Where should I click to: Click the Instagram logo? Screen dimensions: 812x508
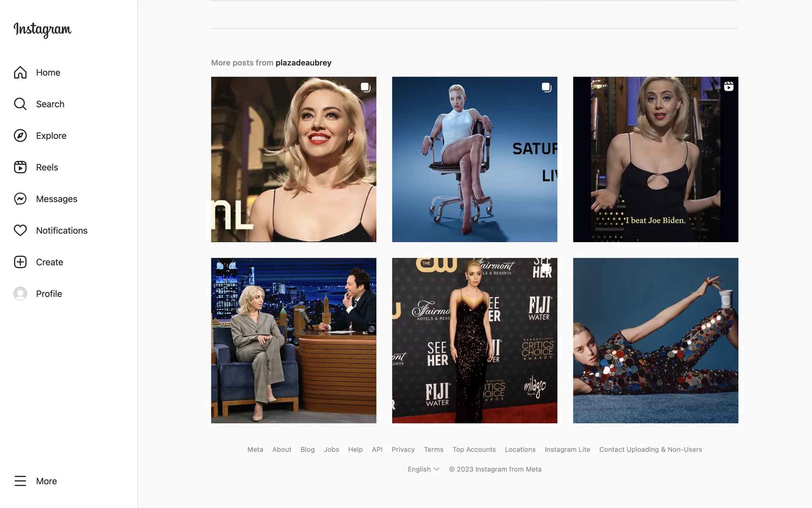point(42,29)
